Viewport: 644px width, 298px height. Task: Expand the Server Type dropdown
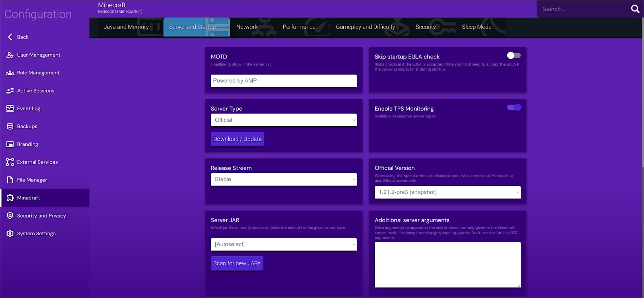point(283,120)
